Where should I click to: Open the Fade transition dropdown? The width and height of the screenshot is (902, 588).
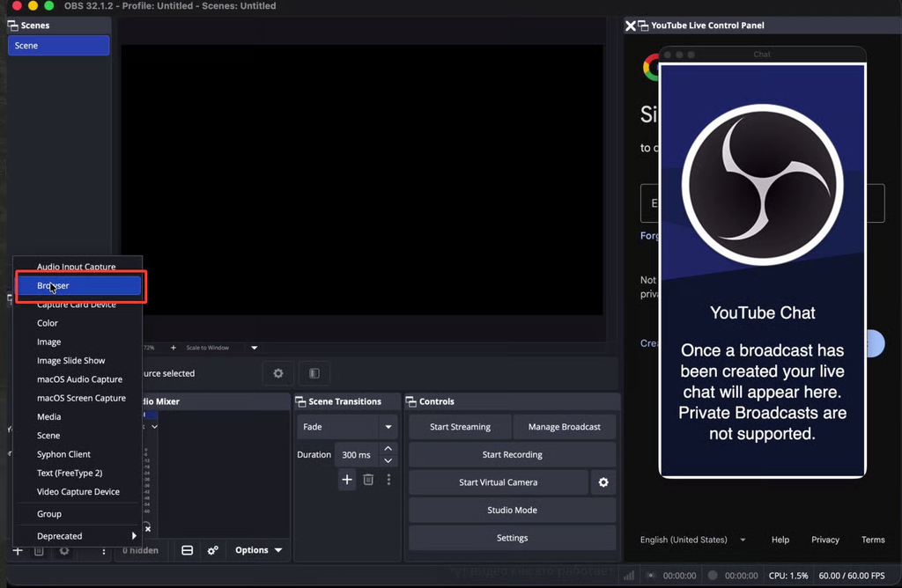click(346, 427)
